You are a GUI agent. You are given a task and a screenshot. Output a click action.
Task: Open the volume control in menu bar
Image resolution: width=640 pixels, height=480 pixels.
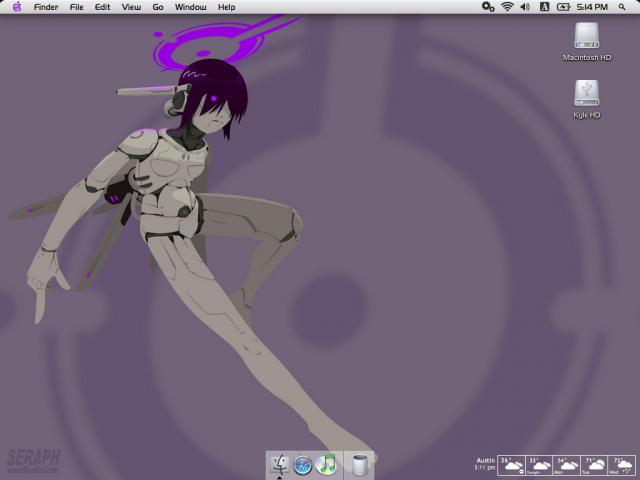point(525,7)
